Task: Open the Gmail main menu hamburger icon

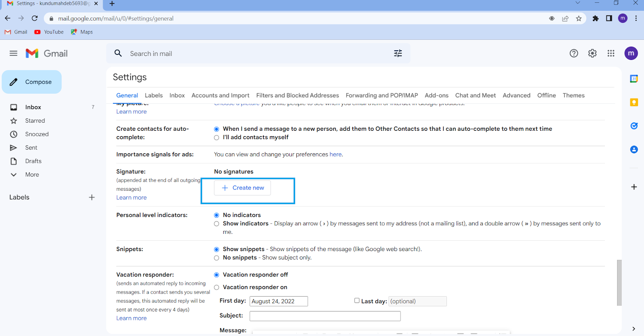Action: coord(13,53)
